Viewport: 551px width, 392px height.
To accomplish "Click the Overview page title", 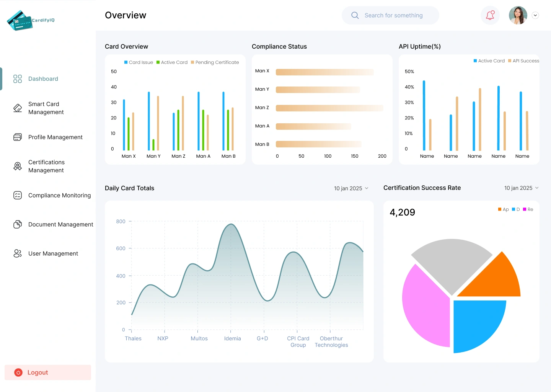I will (126, 15).
